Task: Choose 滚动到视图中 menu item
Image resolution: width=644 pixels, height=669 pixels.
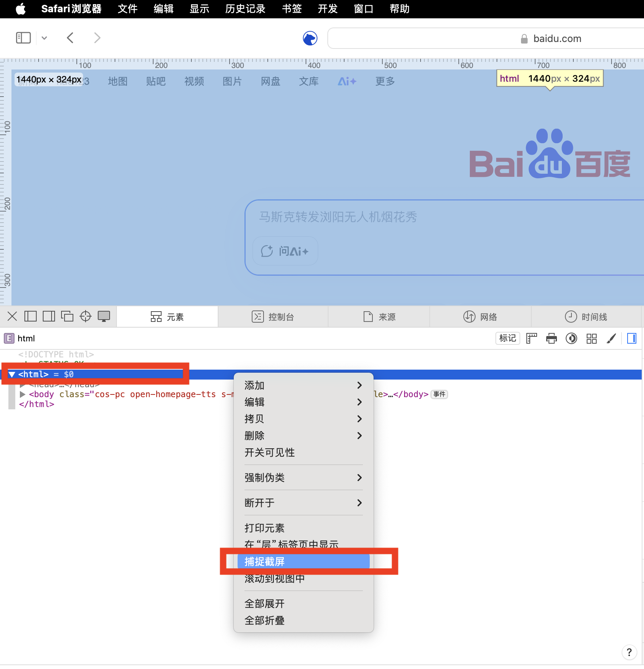Action: 303,579
